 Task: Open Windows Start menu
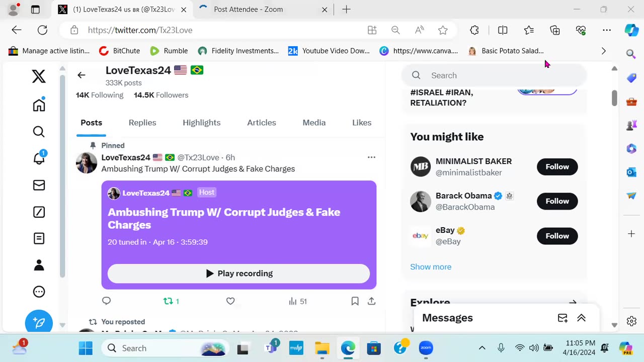tap(86, 348)
